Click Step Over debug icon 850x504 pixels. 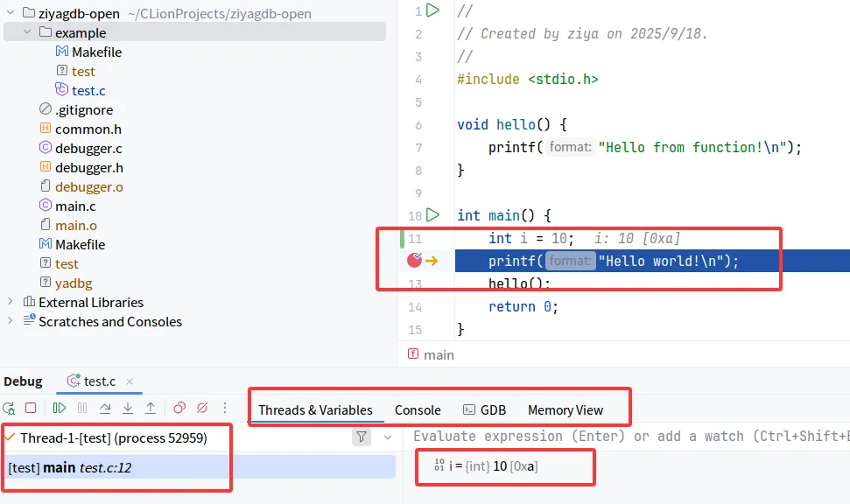pos(105,408)
